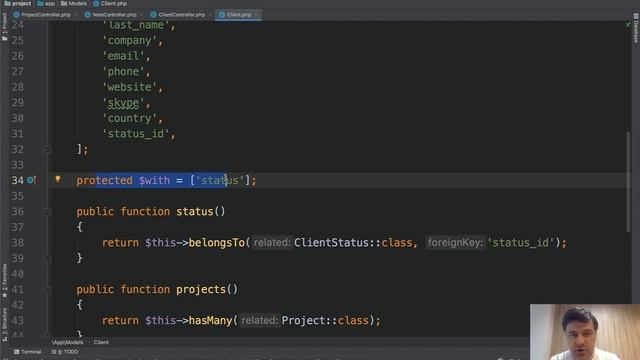Open the Database side tool window
The image size is (640, 360).
636,28
